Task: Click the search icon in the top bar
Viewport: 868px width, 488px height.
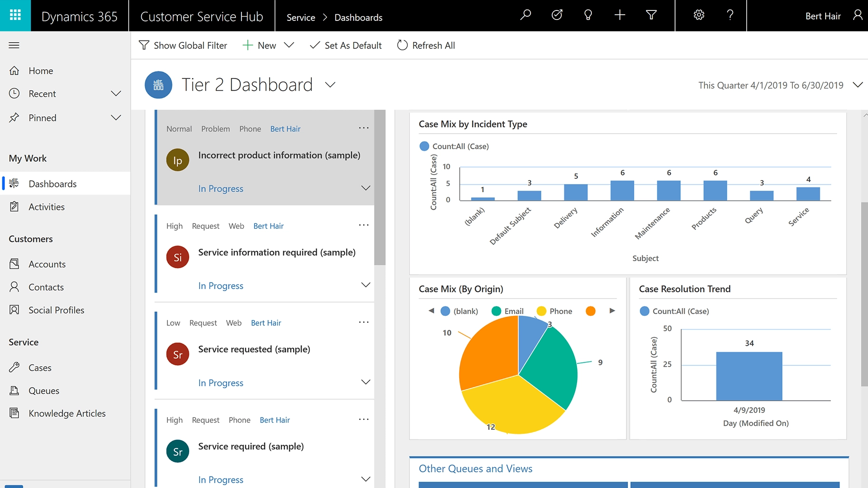Action: (x=525, y=15)
